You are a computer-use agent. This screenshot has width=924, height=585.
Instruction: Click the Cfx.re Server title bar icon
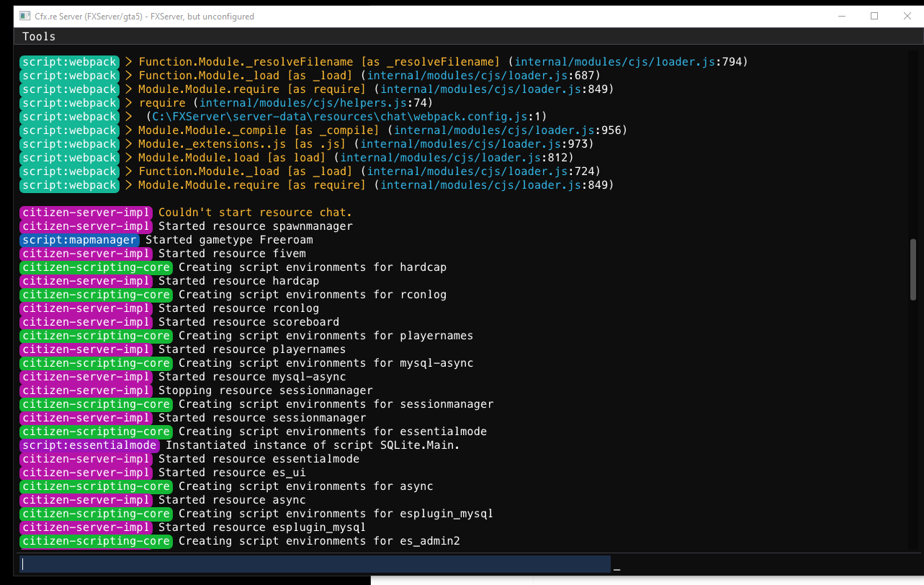click(25, 16)
